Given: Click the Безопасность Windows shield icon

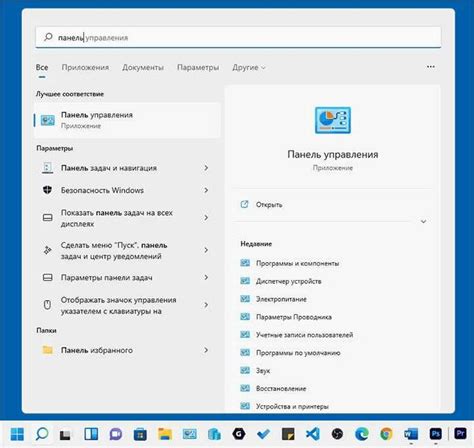Looking at the screenshot, I should click(x=47, y=190).
